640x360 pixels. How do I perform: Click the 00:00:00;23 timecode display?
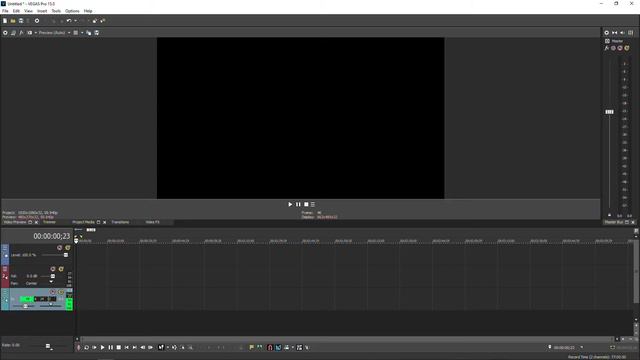click(51, 236)
